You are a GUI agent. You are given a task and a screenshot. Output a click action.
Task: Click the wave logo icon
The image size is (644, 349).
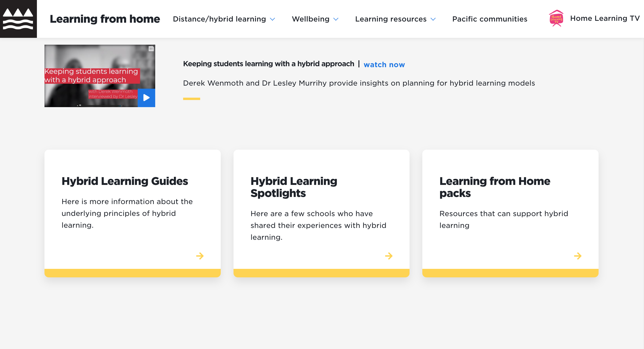[18, 19]
